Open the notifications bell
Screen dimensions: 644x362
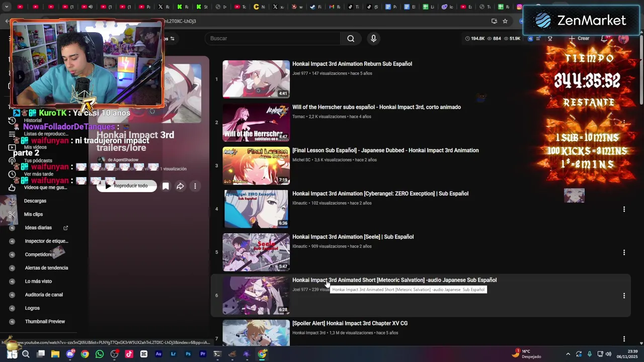point(605,39)
